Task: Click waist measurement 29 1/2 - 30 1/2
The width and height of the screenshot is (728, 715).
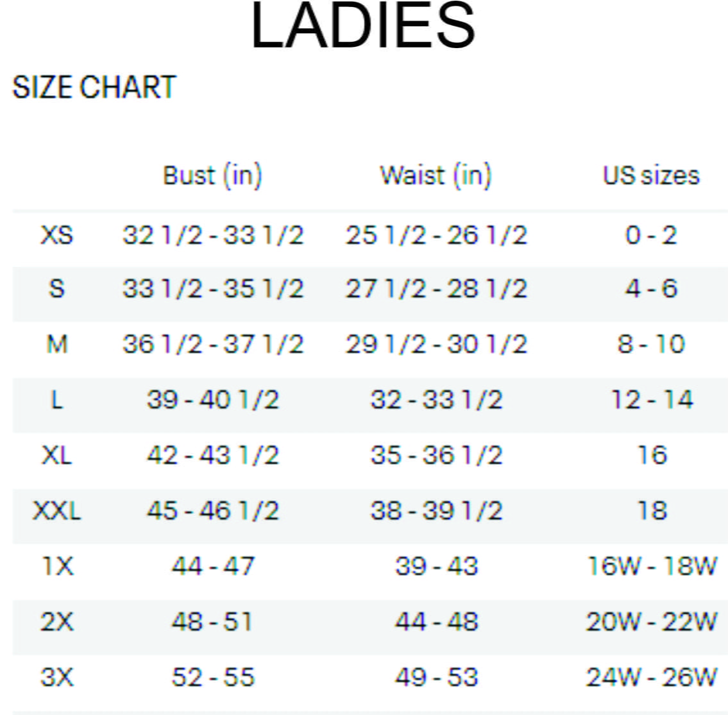Action: click(x=436, y=345)
